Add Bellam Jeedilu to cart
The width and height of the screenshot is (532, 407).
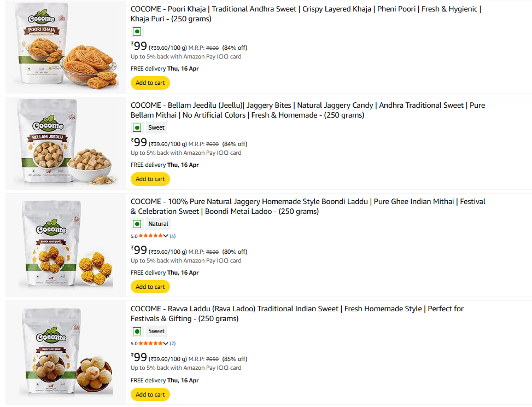coord(150,179)
